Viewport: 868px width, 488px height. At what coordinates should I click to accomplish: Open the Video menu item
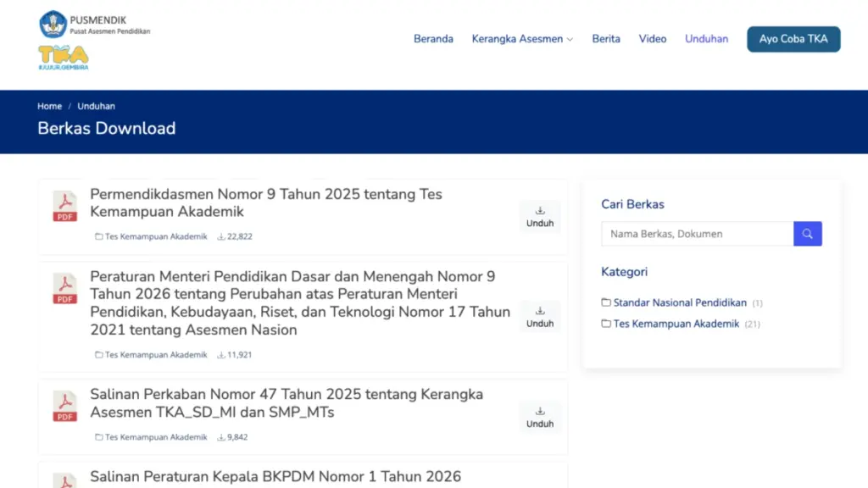pos(652,39)
